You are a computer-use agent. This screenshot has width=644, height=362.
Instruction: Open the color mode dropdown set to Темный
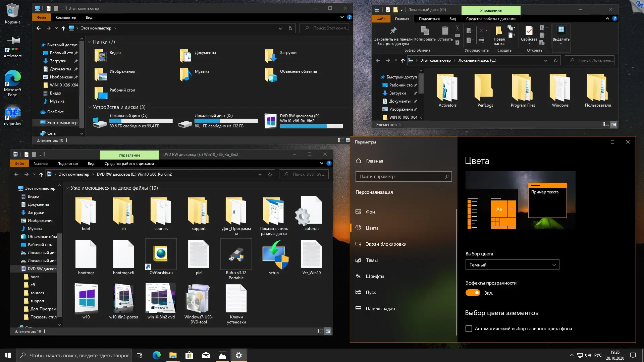coord(512,265)
